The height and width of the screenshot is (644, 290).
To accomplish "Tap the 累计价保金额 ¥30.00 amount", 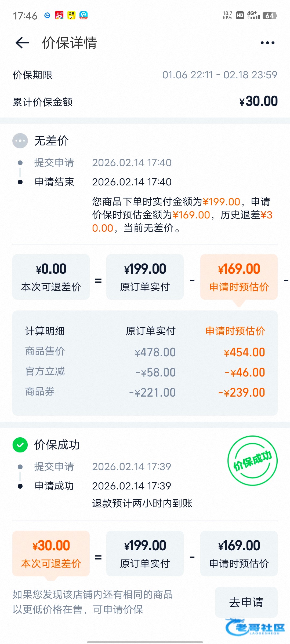I will [x=258, y=101].
